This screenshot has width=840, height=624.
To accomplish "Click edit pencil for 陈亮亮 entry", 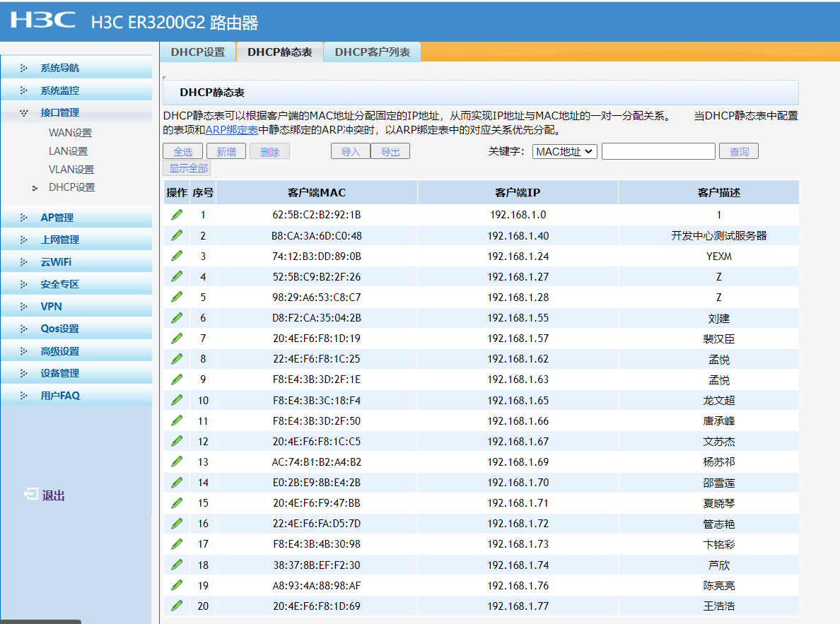I will coord(177,585).
